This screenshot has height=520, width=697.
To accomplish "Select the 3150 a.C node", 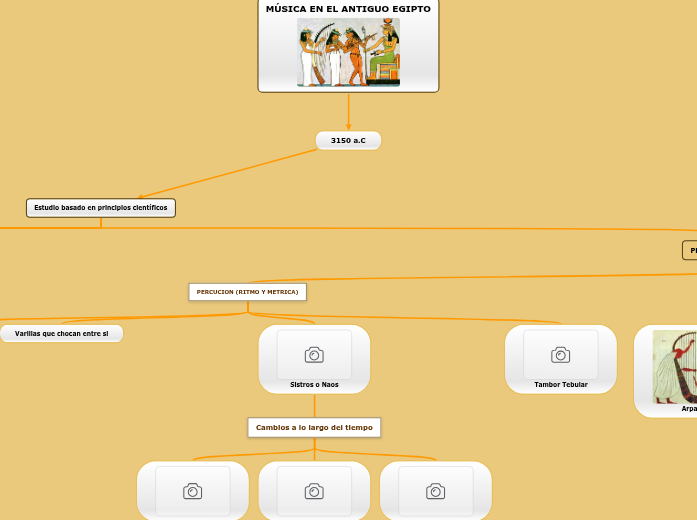I will pos(348,141).
